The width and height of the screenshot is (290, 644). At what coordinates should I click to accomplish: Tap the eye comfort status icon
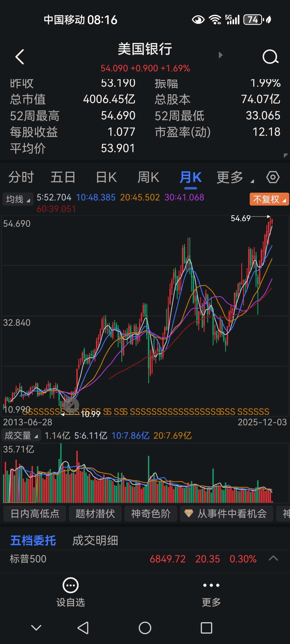tap(198, 20)
